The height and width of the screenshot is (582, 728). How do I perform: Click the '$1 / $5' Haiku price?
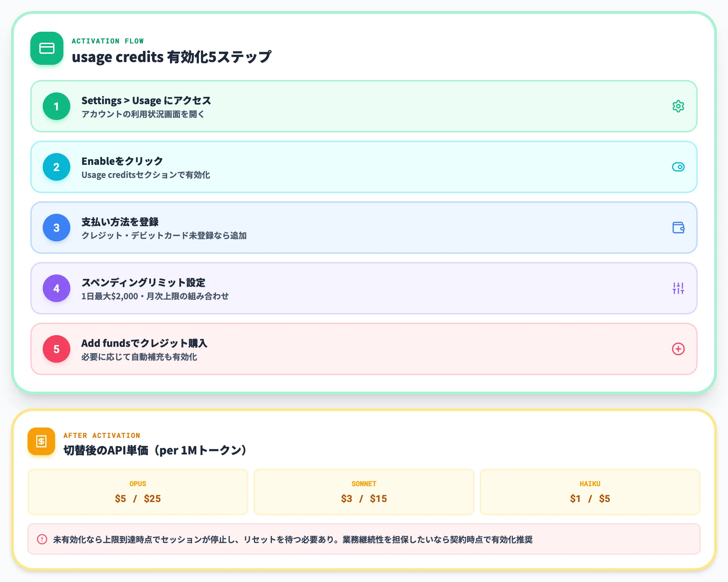point(590,499)
